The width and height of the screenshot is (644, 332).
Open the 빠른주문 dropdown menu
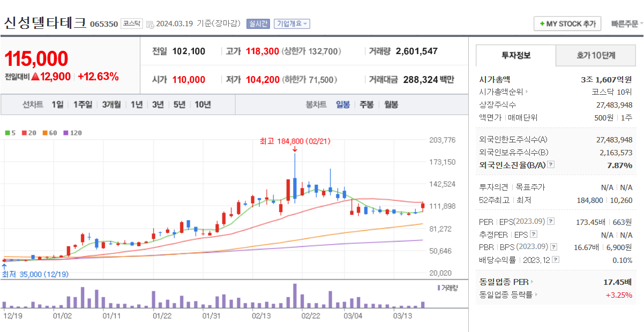(x=627, y=24)
